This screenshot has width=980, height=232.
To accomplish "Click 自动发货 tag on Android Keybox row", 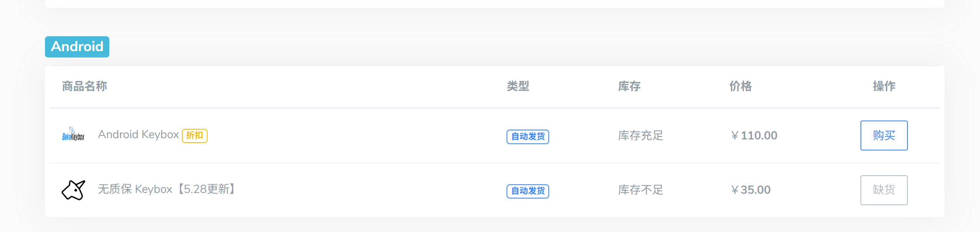I will tap(528, 137).
